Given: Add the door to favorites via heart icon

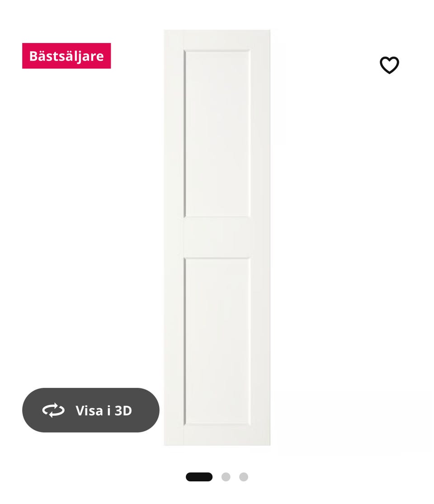Looking at the screenshot, I should click(389, 65).
